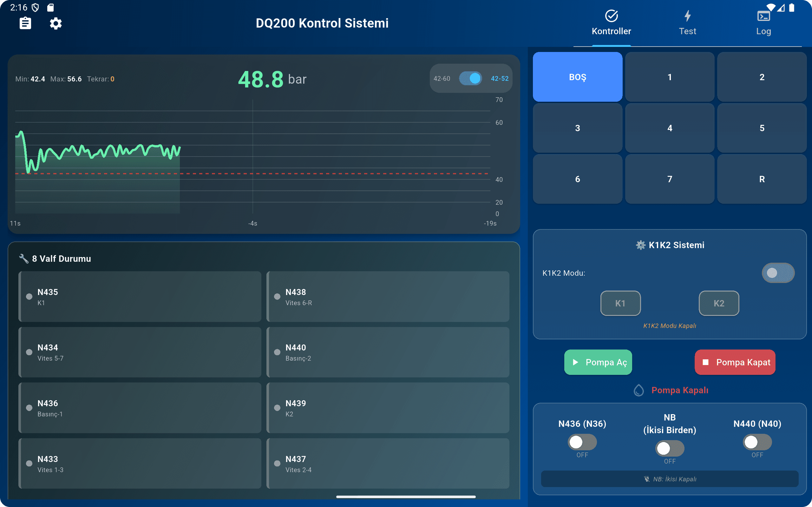
Task: Enable the K1K2 Modu switch
Action: 778,273
